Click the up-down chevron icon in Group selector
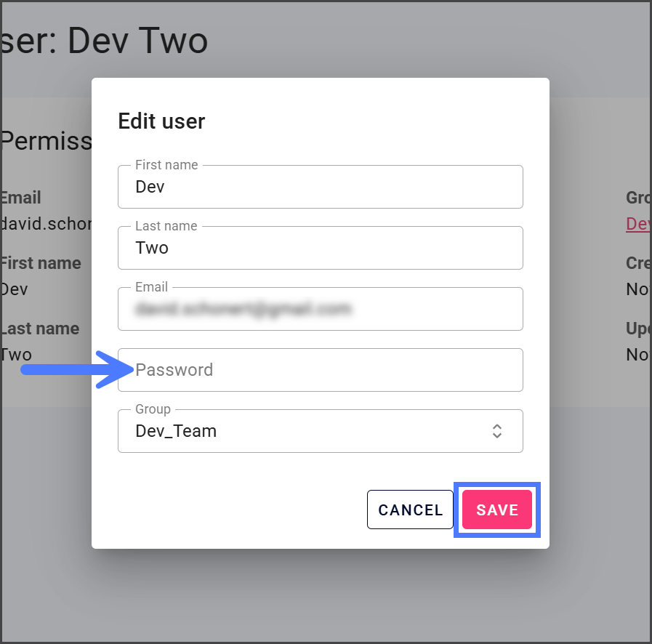The image size is (652, 644). [497, 431]
